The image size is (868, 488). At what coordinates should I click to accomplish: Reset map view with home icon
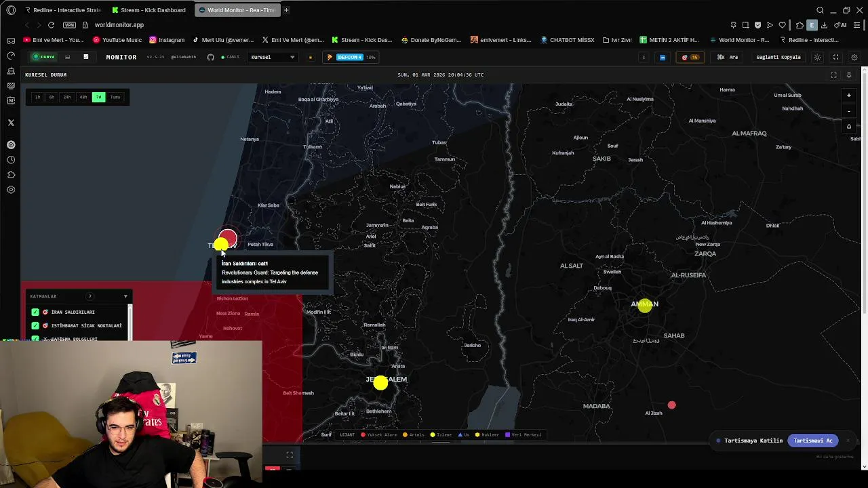tap(848, 126)
